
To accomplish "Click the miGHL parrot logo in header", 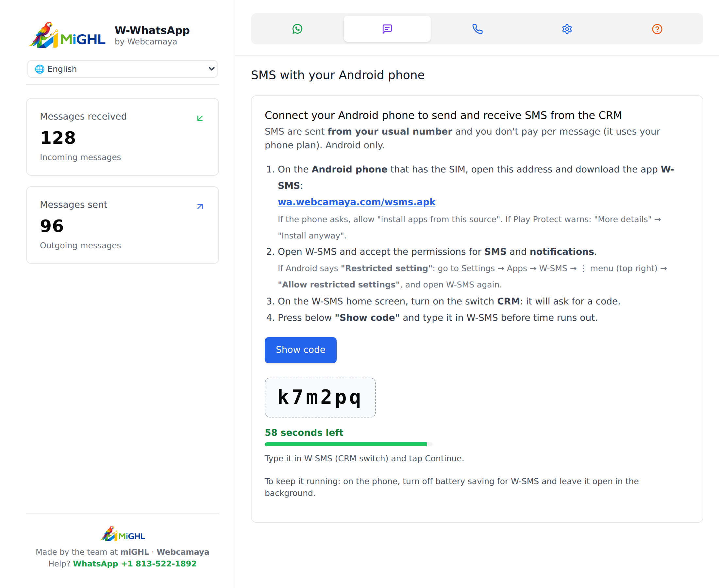I will pyautogui.click(x=67, y=35).
